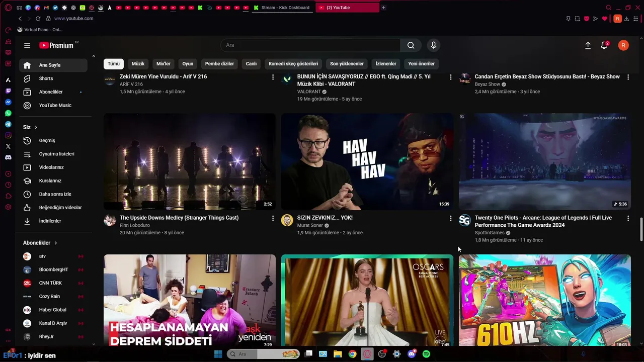Image resolution: width=644 pixels, height=362 pixels.
Task: Open the upload/create video icon
Action: [588, 45]
